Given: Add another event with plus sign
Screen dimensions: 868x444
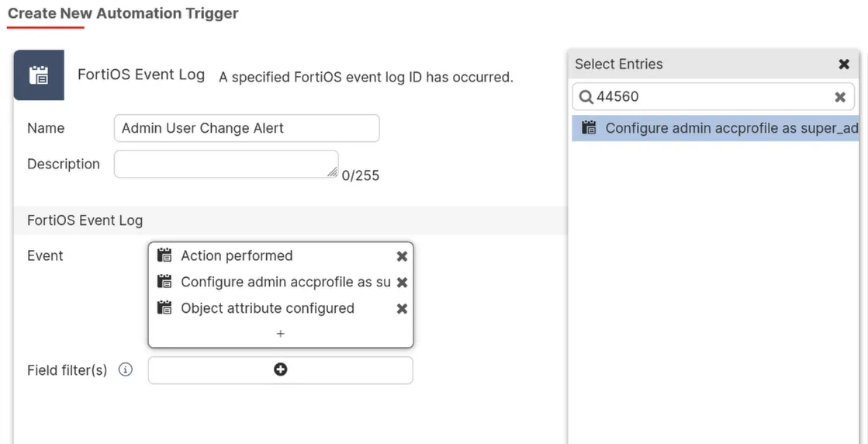Looking at the screenshot, I should (281, 334).
